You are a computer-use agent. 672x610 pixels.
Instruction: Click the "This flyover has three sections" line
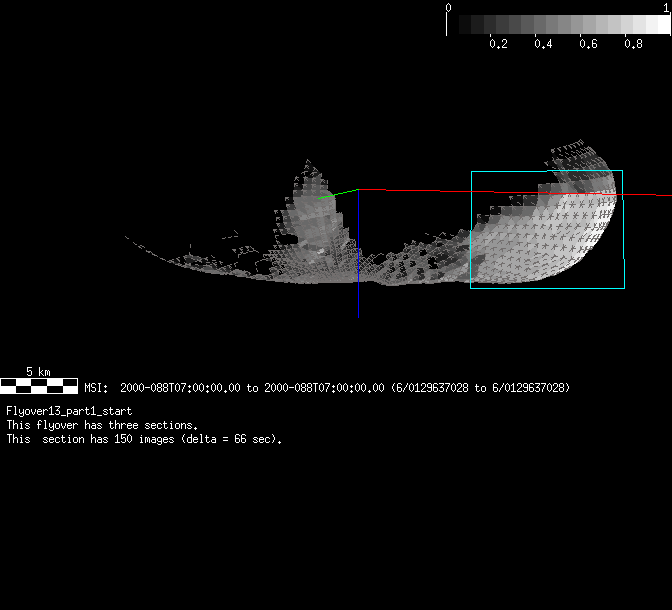pos(102,425)
